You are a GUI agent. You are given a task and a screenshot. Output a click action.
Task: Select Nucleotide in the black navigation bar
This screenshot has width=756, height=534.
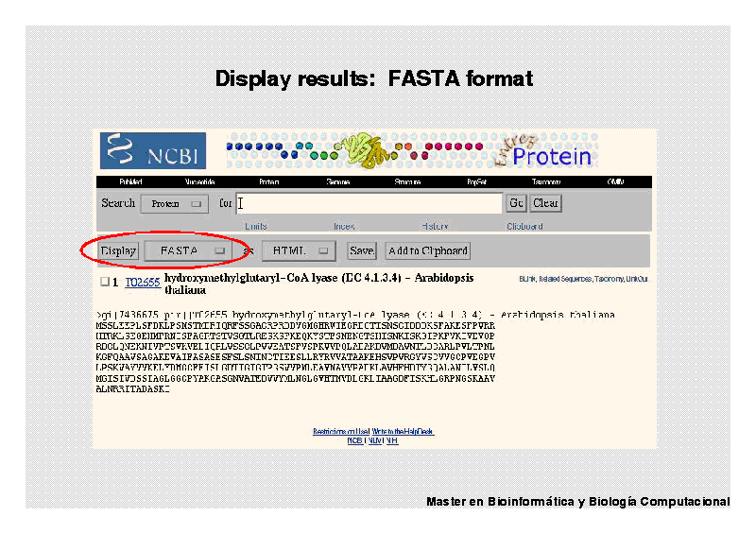click(199, 181)
